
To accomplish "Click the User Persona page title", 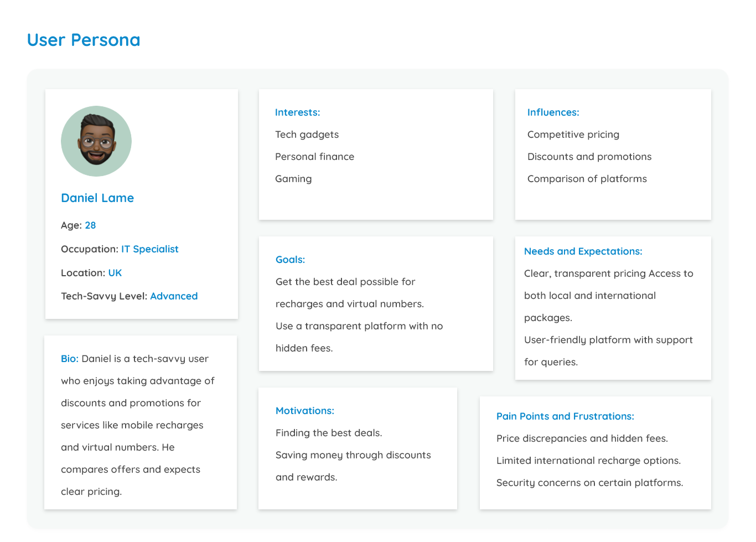I will [x=84, y=40].
